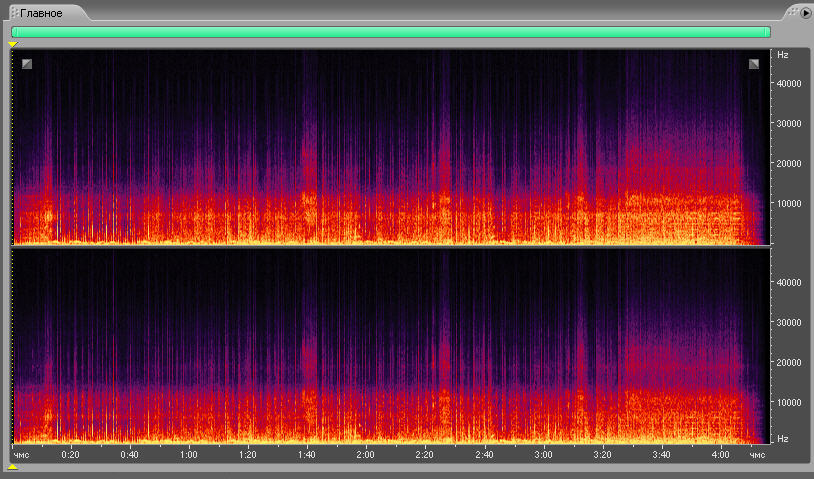The height and width of the screenshot is (479, 814).
Task: Click the 0:20 mark on time ruler
Action: click(x=70, y=454)
